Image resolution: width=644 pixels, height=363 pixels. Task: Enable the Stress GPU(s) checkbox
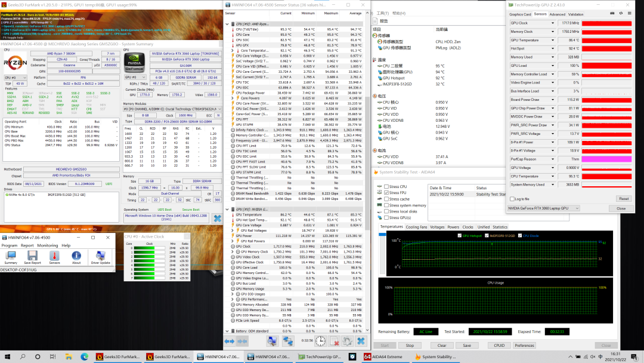click(386, 217)
